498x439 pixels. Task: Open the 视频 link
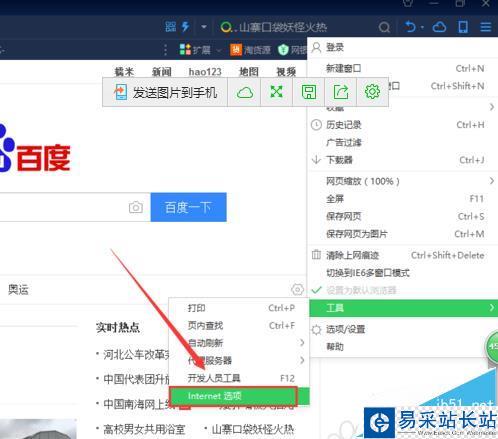pyautogui.click(x=286, y=72)
